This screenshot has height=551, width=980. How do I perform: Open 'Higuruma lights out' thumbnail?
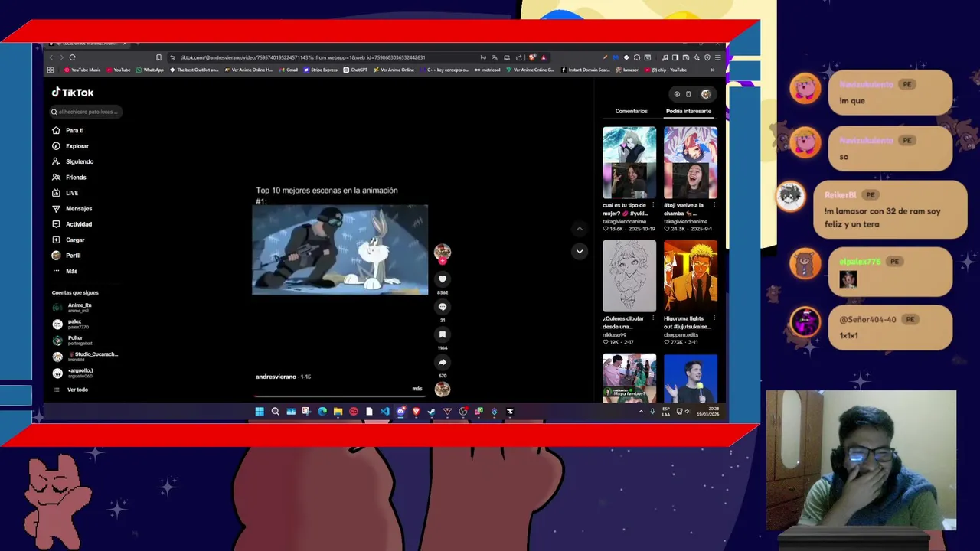691,276
